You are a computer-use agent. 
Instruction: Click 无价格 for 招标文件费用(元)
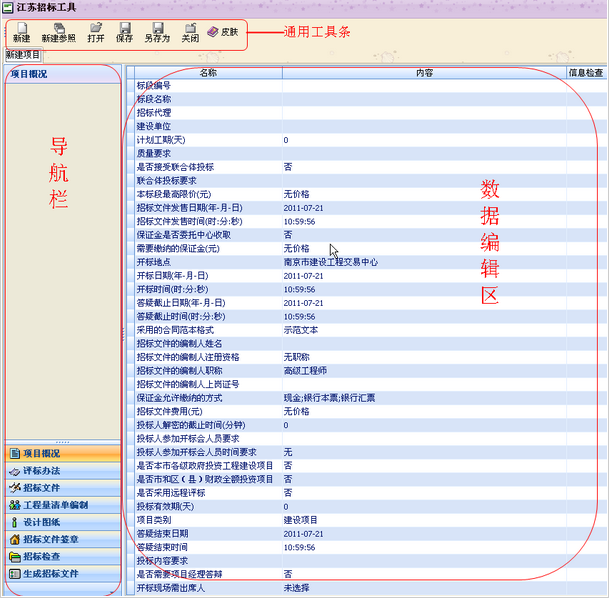[297, 412]
